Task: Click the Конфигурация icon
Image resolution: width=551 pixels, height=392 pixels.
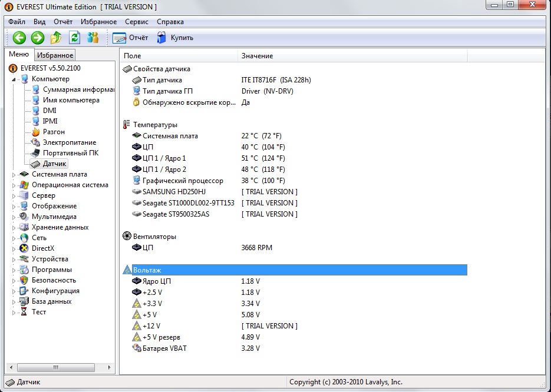Action: point(24,291)
